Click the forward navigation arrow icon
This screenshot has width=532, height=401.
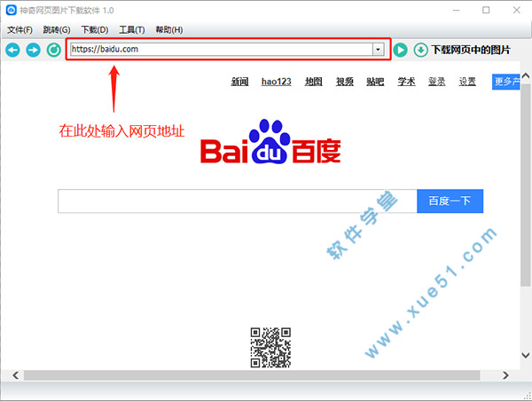(x=34, y=51)
